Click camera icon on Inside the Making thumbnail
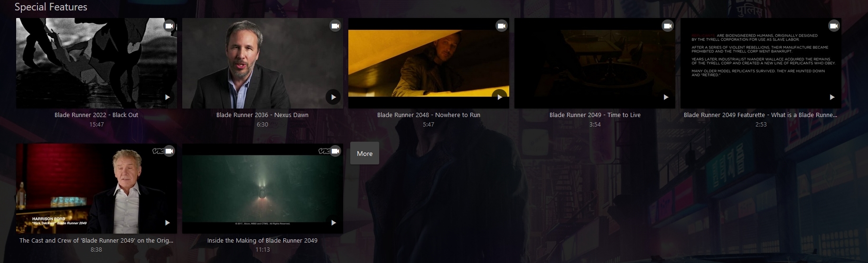 coord(335,151)
